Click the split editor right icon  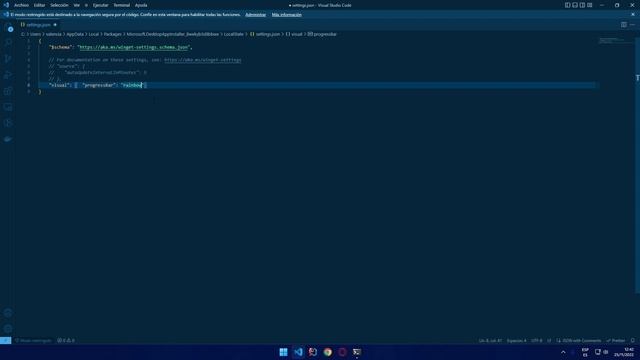click(624, 24)
